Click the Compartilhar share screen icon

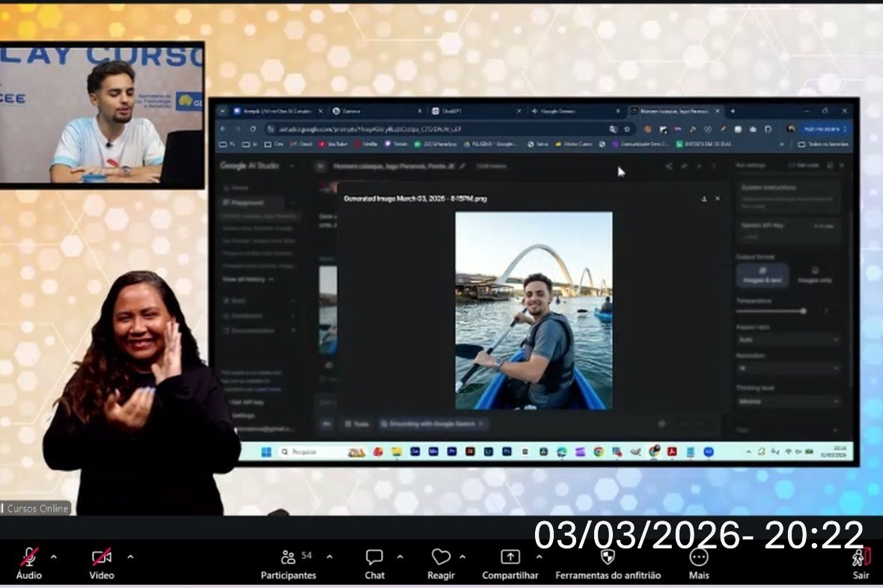click(x=510, y=557)
